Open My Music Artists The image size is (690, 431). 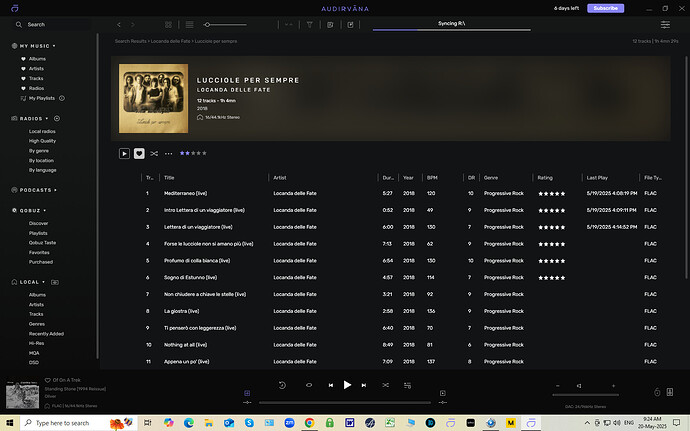click(37, 69)
